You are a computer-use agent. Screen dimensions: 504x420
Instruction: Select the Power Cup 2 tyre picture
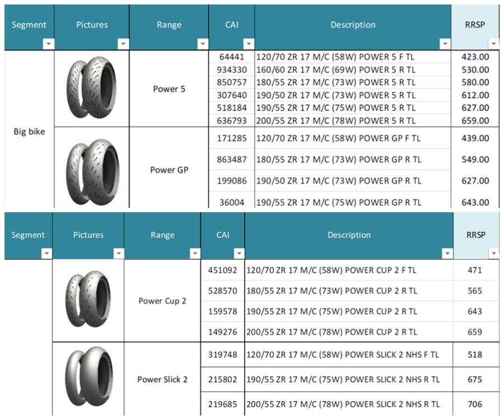click(x=88, y=299)
